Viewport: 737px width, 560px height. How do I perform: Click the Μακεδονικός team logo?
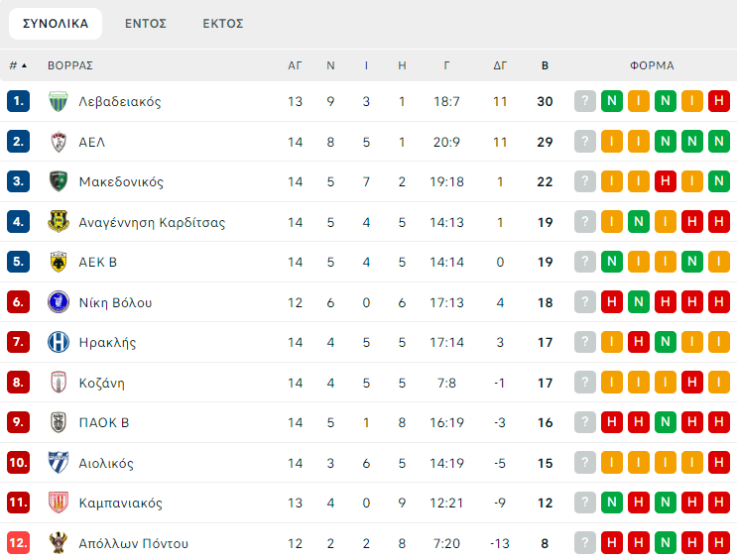(x=59, y=181)
